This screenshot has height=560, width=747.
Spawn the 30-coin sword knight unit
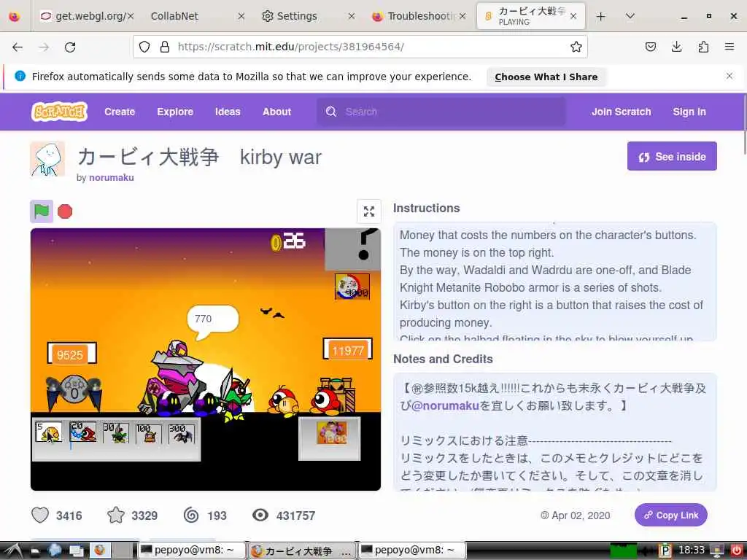point(116,432)
